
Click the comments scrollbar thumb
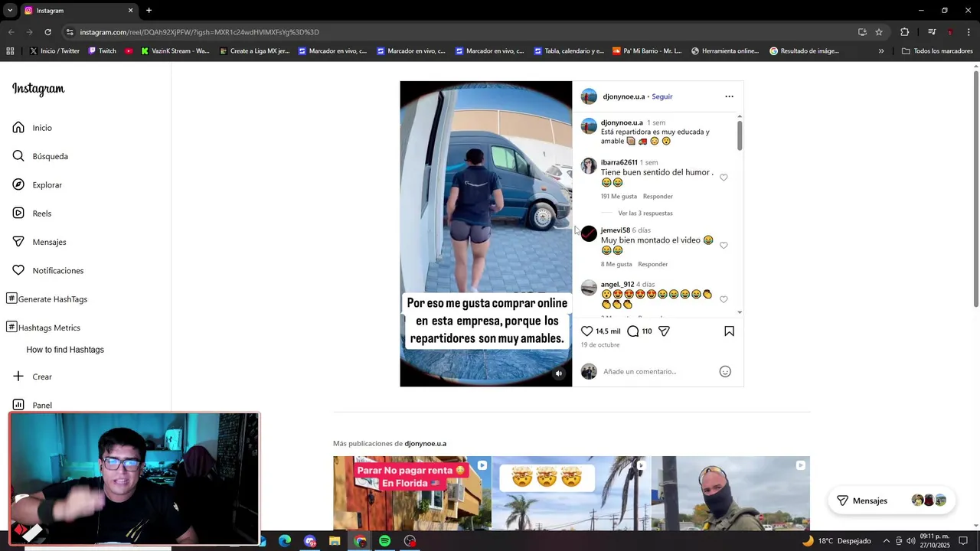740,135
